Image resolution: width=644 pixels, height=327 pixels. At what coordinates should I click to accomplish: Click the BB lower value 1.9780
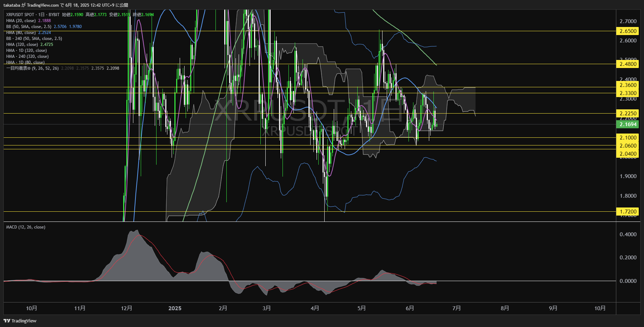click(x=75, y=27)
